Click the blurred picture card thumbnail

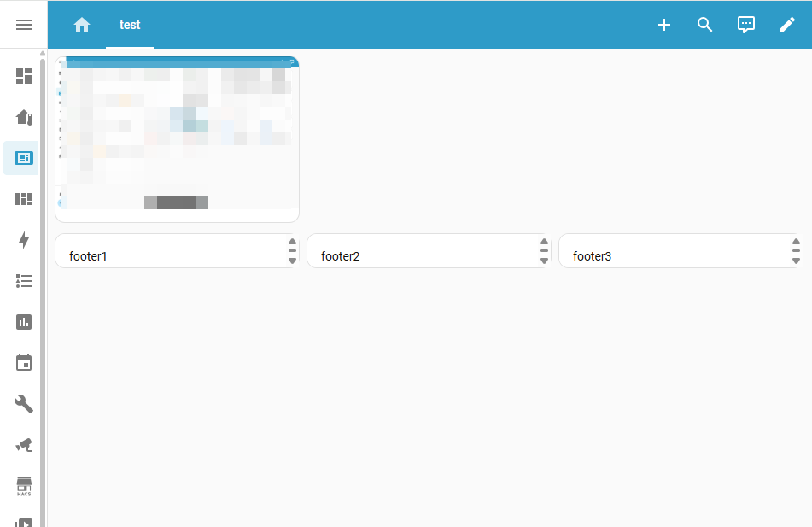point(177,139)
